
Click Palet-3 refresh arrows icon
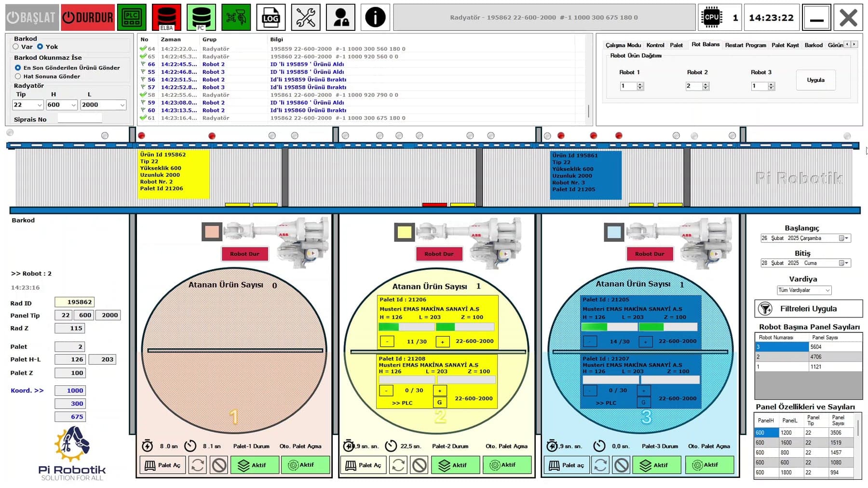(600, 465)
